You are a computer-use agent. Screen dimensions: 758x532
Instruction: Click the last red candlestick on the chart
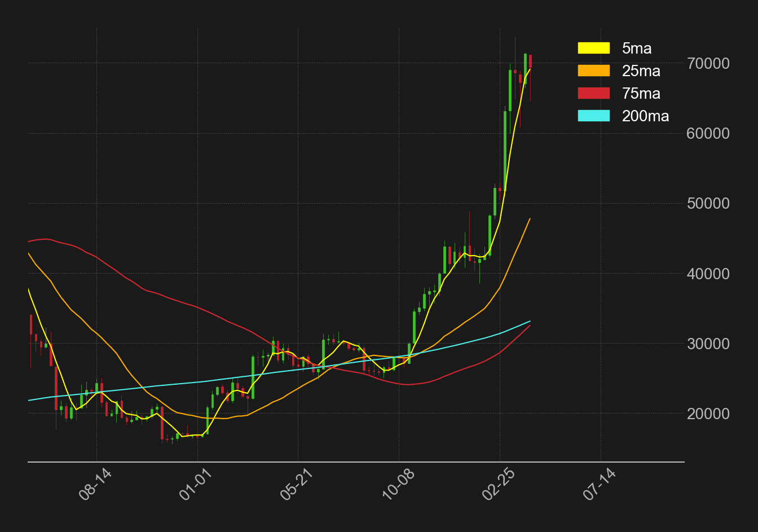click(x=530, y=62)
